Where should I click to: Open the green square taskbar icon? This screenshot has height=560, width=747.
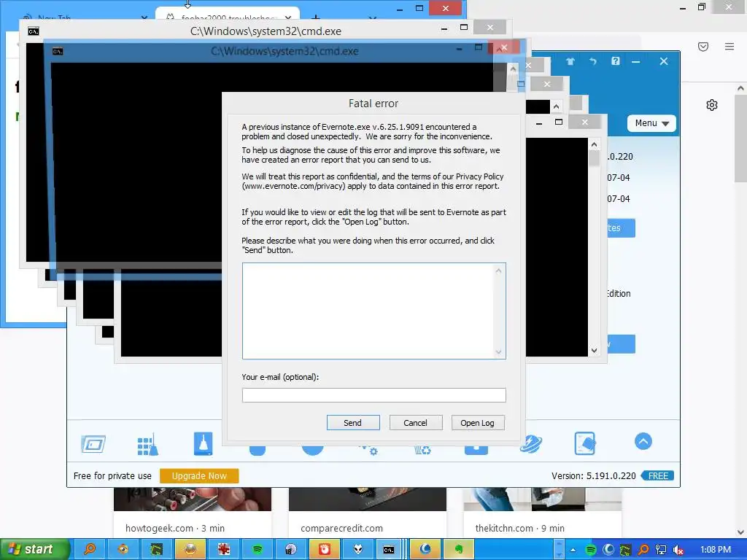[x=156, y=549]
